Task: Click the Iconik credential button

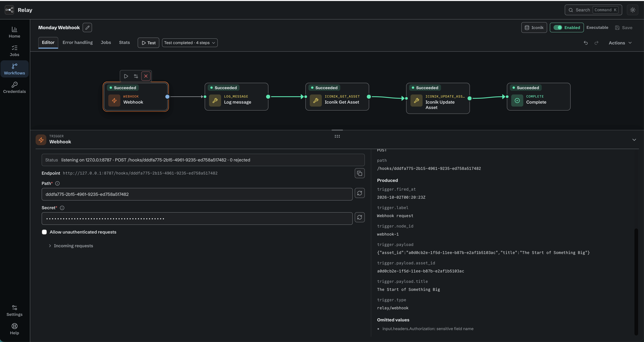Action: [534, 27]
